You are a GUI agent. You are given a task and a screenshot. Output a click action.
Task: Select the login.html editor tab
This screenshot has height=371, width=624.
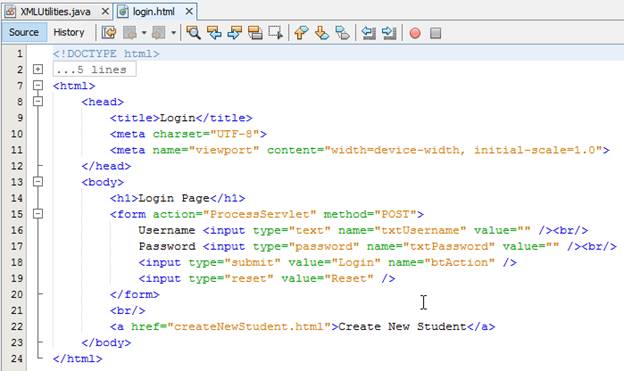(x=154, y=12)
